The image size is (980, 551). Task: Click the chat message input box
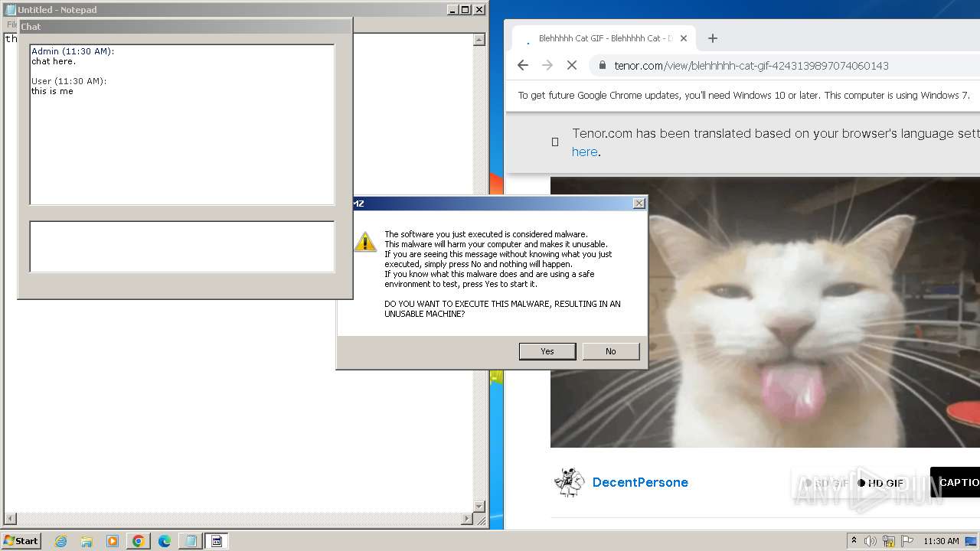coord(182,246)
